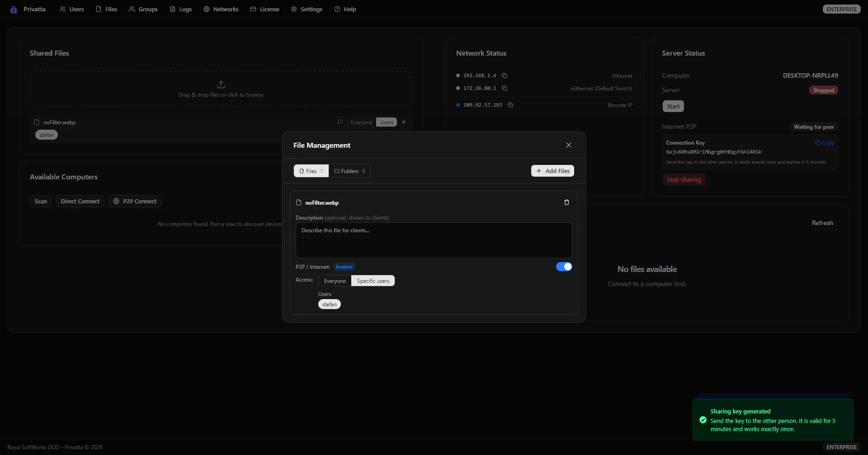Open the Users menu
Viewport: 868px width, 455px height.
tap(72, 9)
